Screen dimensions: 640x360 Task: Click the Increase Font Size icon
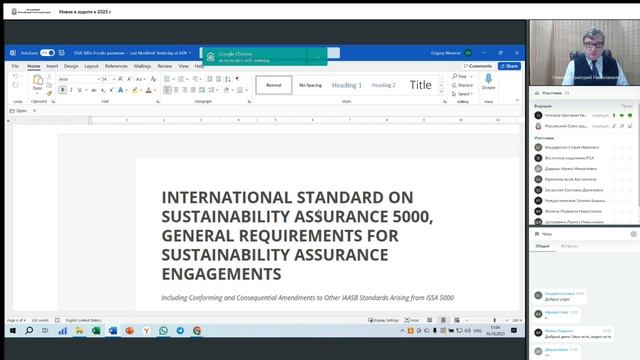click(x=121, y=79)
